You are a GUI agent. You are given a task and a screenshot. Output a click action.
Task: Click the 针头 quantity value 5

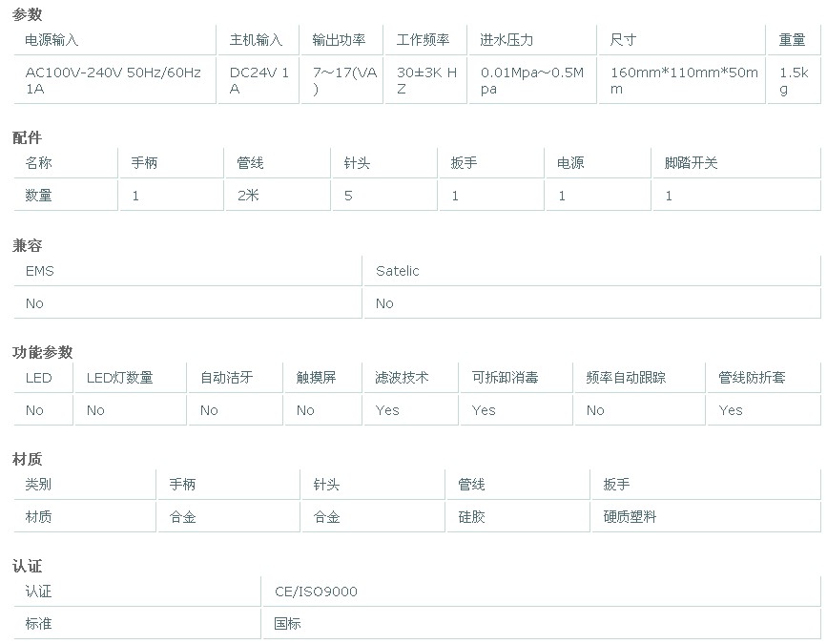coord(348,196)
